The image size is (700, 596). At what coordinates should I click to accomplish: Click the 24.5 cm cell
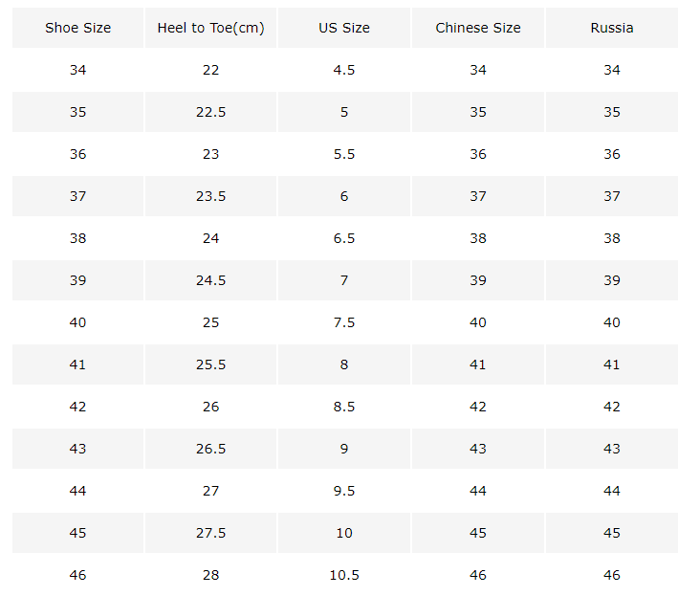click(x=210, y=280)
